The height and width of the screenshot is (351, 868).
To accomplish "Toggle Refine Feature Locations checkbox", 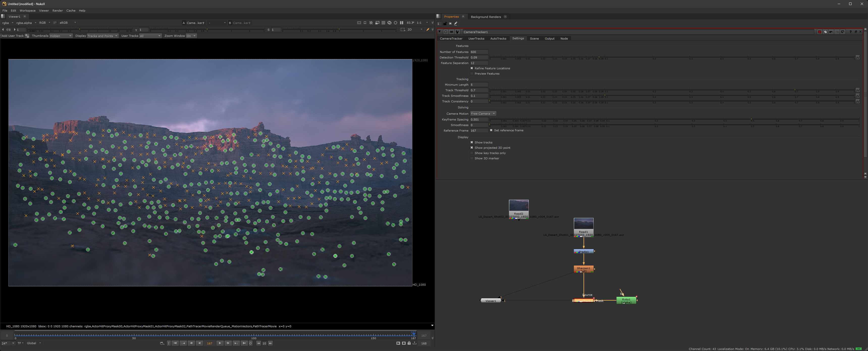I will [472, 68].
